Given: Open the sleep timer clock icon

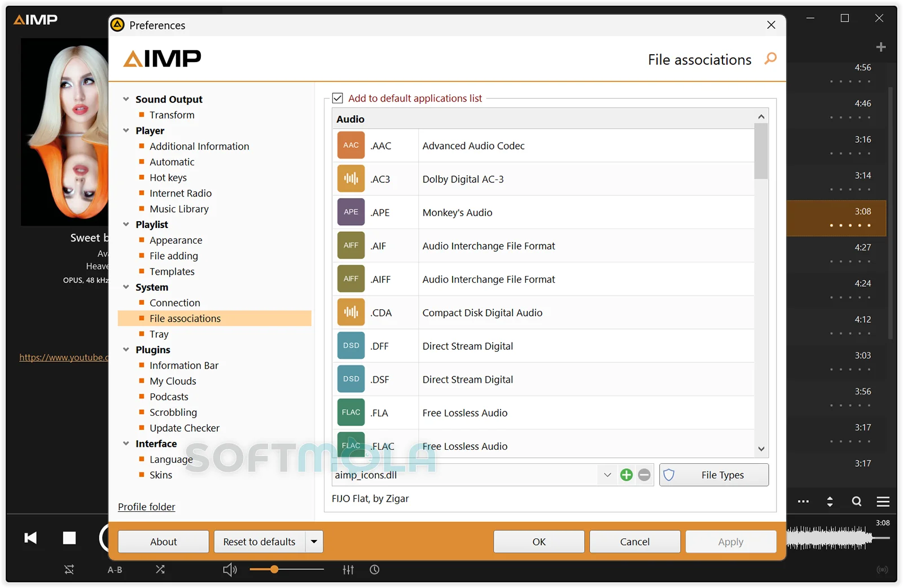Looking at the screenshot, I should tap(375, 570).
